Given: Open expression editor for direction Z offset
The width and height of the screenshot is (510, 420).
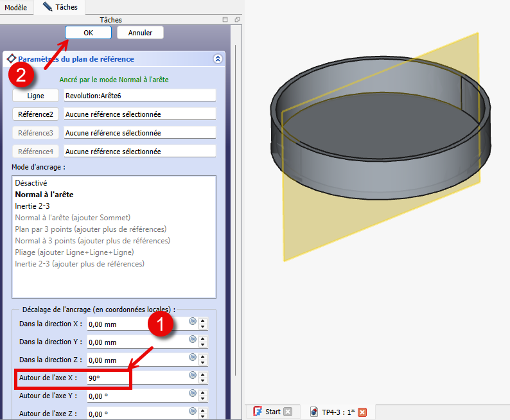Looking at the screenshot, I should coord(192,357).
